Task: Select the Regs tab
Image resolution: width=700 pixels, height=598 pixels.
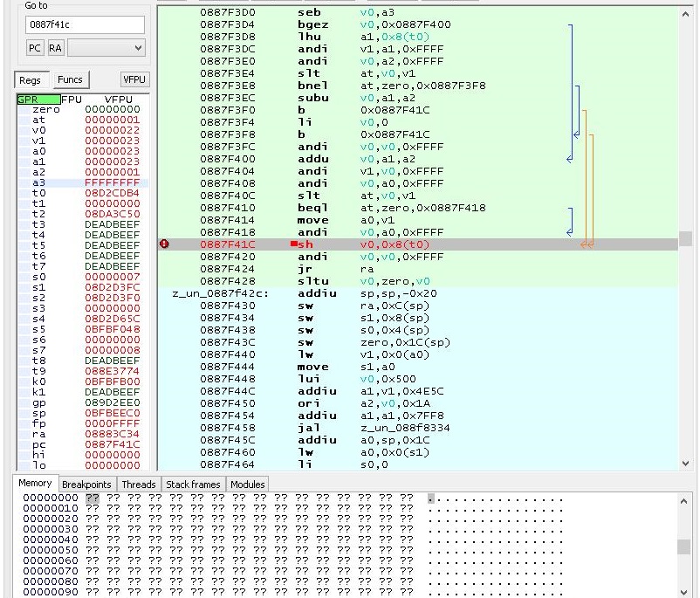Action: [30, 79]
